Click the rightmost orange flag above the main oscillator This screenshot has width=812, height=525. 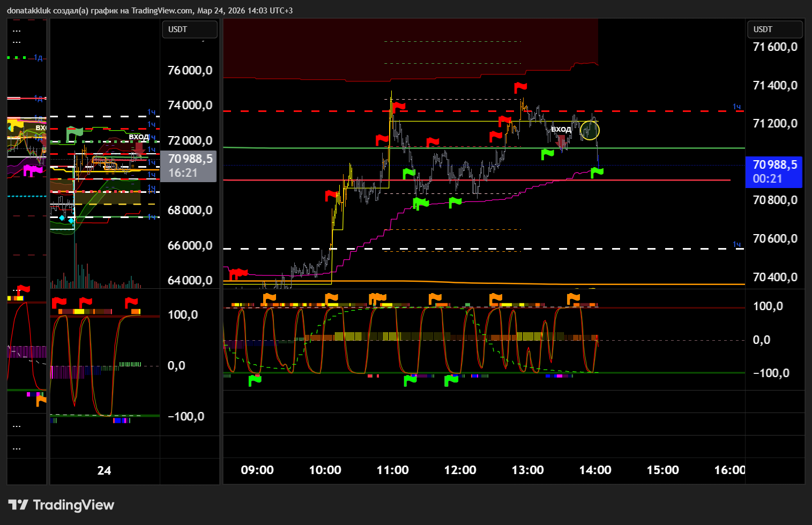click(x=573, y=297)
